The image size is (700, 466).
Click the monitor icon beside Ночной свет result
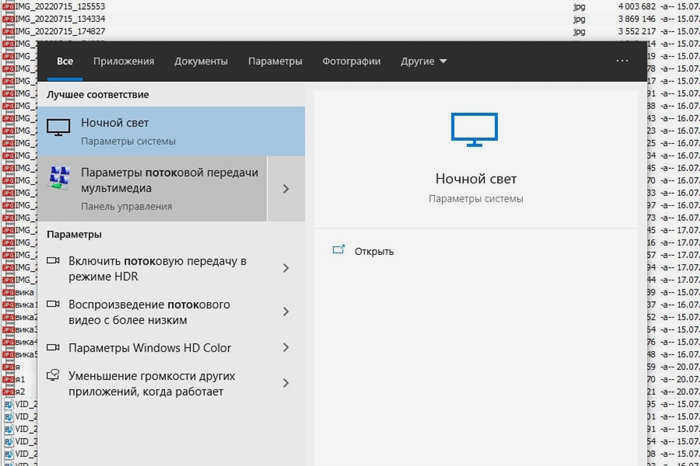click(x=58, y=128)
